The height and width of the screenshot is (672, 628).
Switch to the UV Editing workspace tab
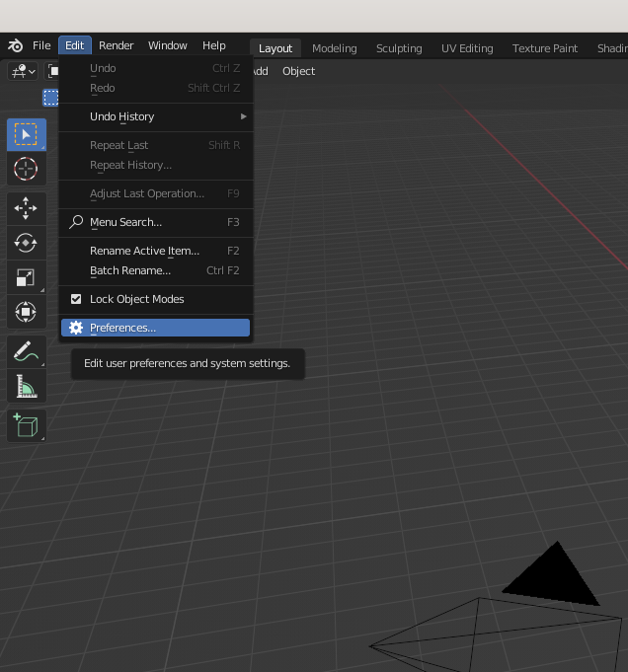coord(467,48)
